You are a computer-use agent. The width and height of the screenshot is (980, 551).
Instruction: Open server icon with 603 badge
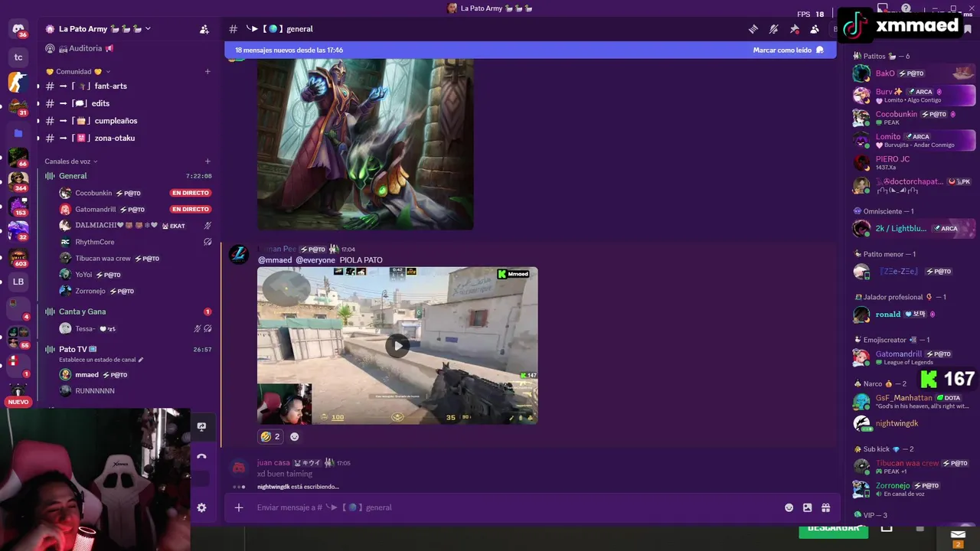point(18,257)
